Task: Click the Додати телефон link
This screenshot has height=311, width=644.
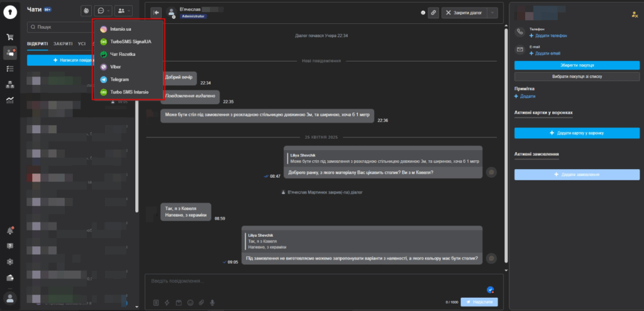Action: tap(551, 36)
